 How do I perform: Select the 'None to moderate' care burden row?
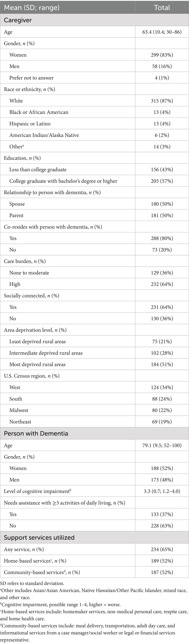pos(29,273)
